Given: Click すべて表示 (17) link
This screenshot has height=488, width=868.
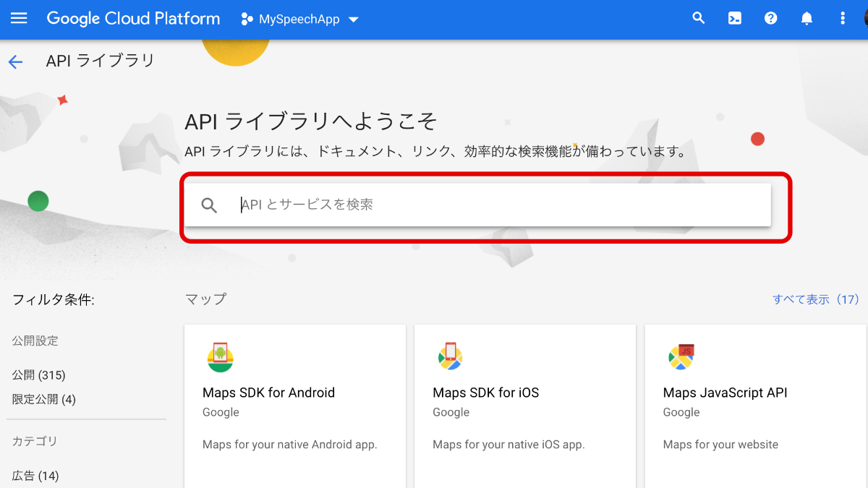Looking at the screenshot, I should click(815, 299).
